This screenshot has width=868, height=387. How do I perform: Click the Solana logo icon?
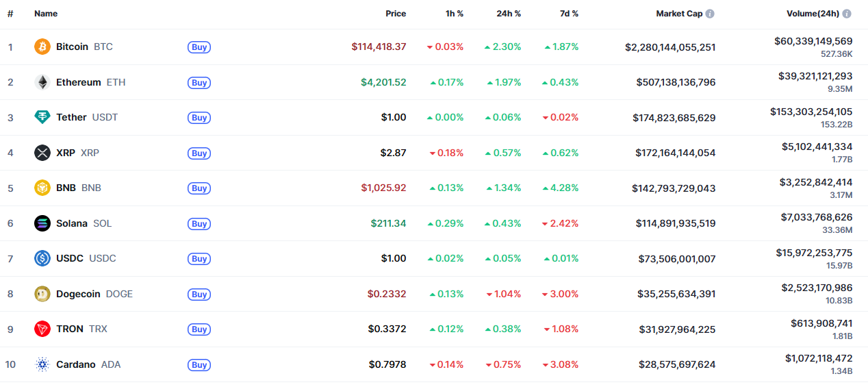click(x=42, y=223)
